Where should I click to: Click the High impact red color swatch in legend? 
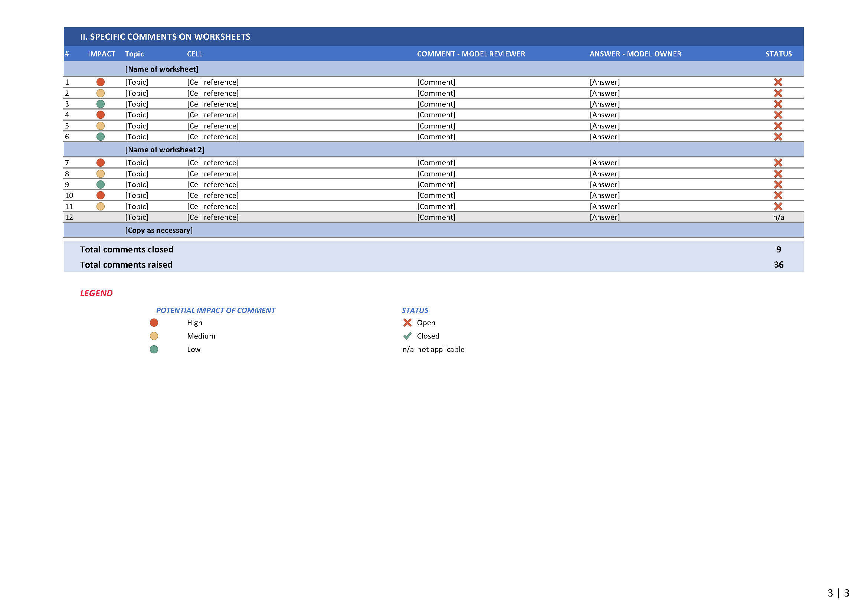154,323
